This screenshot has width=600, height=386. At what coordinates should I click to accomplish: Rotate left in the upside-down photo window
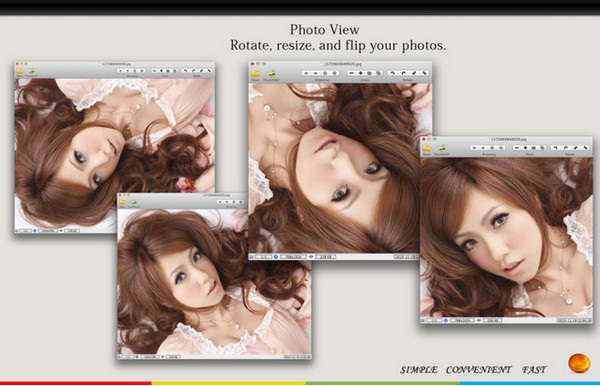coord(393,73)
